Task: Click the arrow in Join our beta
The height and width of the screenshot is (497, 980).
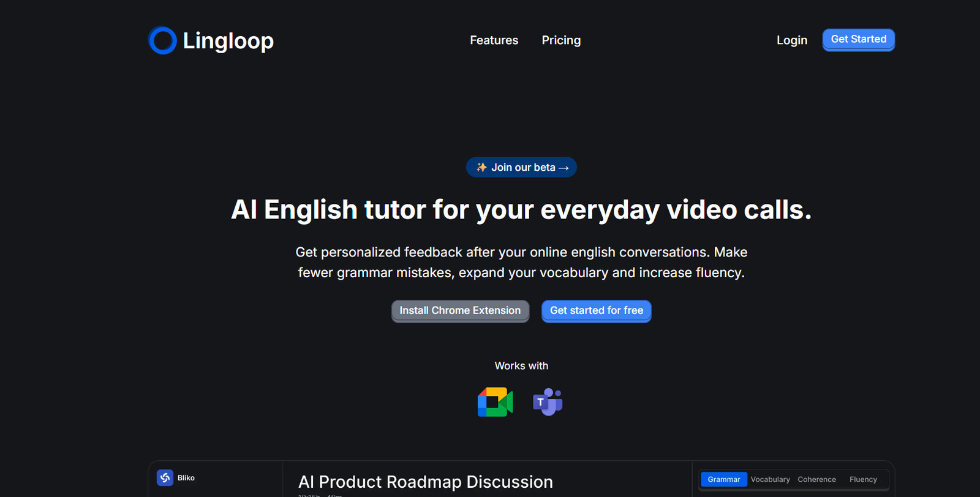Action: (563, 168)
